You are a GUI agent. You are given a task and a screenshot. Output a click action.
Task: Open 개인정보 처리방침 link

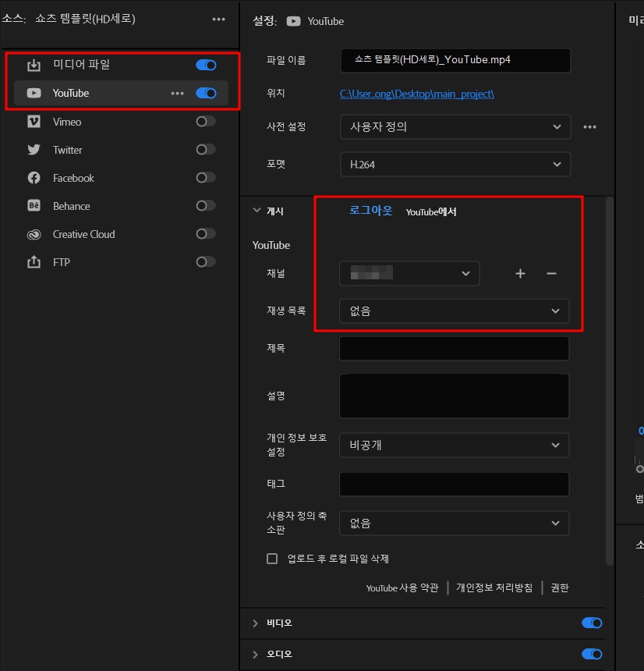pos(494,588)
